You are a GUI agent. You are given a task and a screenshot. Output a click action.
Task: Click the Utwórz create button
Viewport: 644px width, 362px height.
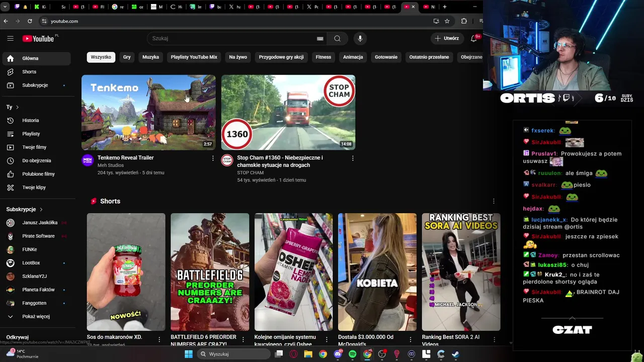[x=447, y=38]
